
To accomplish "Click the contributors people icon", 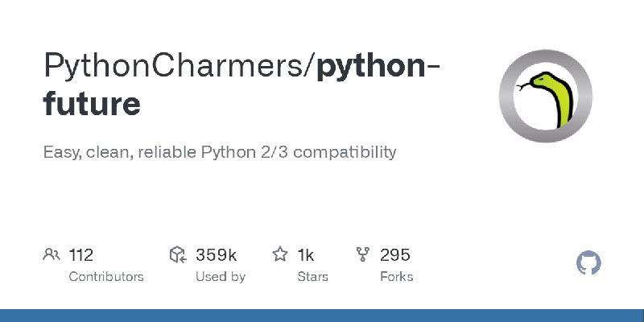I will click(x=52, y=254).
